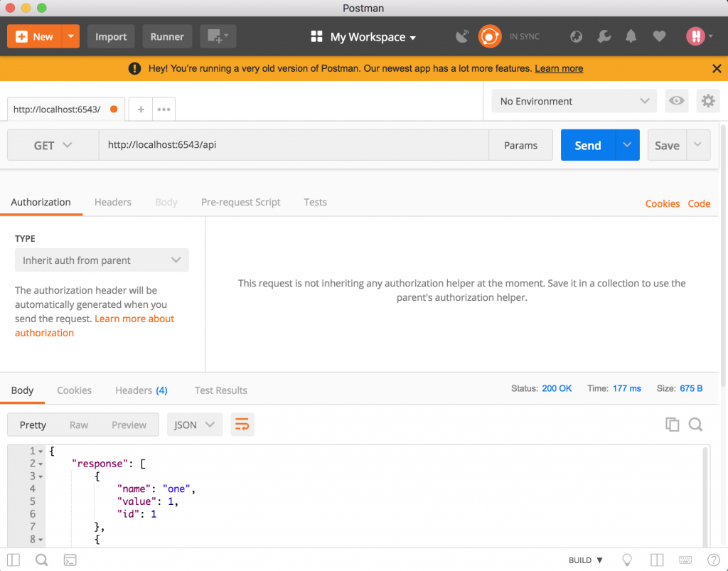Search within the response body
This screenshot has height=571, width=728.
[x=696, y=425]
